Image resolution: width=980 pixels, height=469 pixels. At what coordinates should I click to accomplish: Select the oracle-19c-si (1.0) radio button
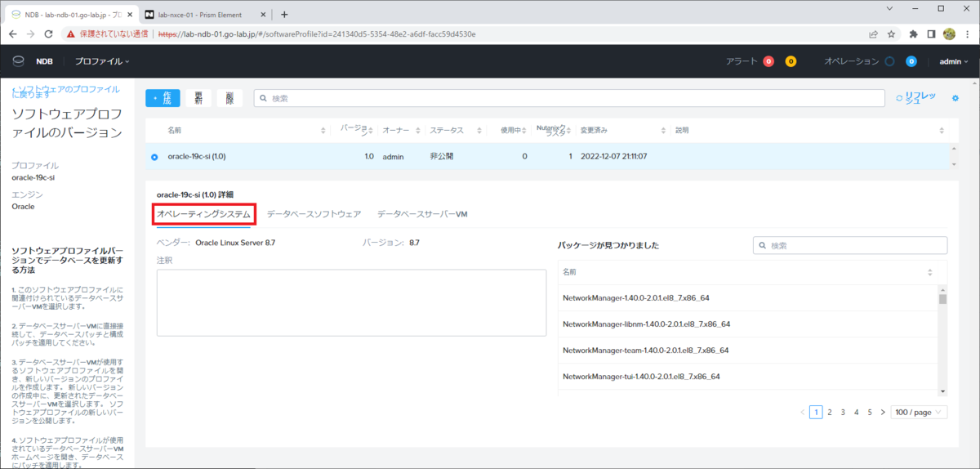coord(154,157)
